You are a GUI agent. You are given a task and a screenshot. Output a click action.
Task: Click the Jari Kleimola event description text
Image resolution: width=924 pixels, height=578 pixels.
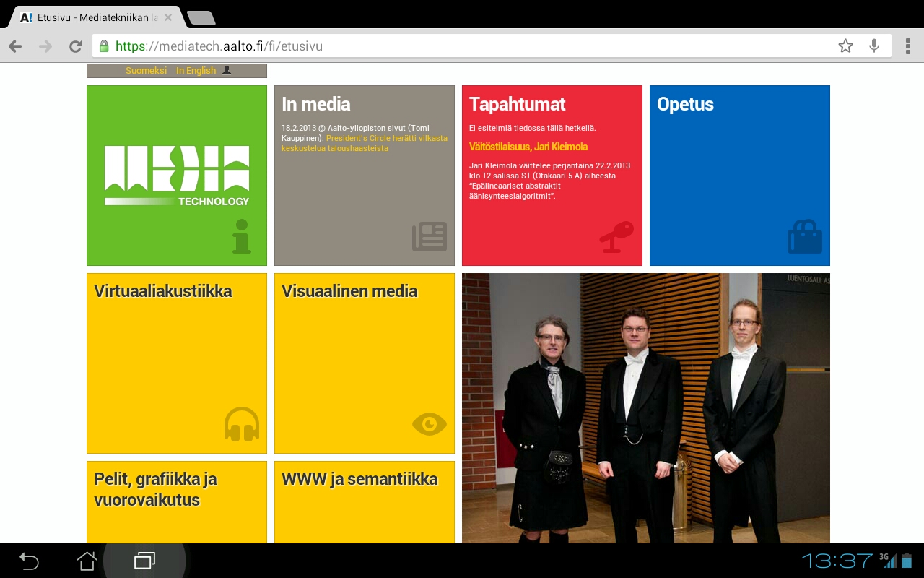point(549,181)
